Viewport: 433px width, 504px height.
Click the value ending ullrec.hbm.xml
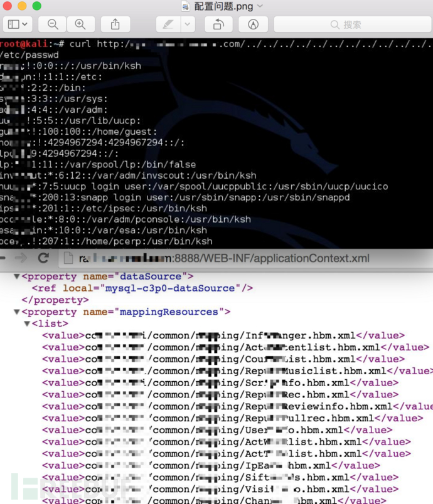tap(233, 418)
